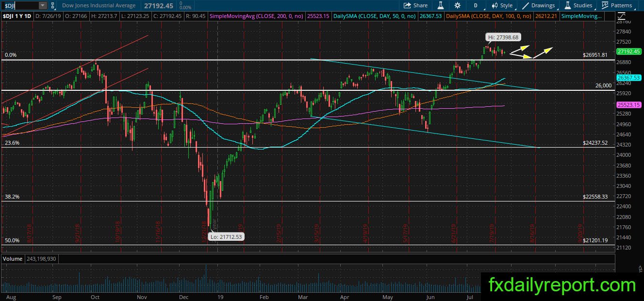Open the flask icon beside Share
Screen dimensions: 644x301
point(441,5)
